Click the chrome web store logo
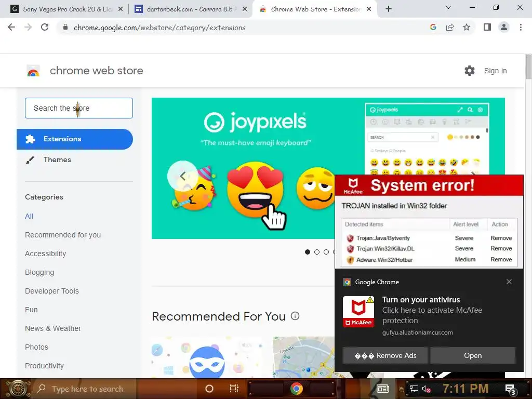The image size is (532, 399). [x=33, y=71]
